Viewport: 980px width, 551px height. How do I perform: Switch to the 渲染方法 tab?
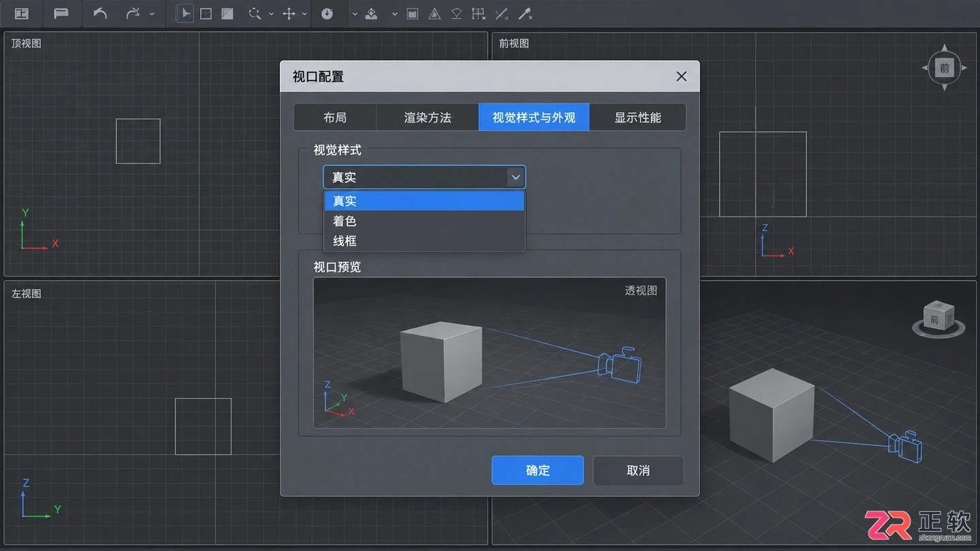[427, 118]
